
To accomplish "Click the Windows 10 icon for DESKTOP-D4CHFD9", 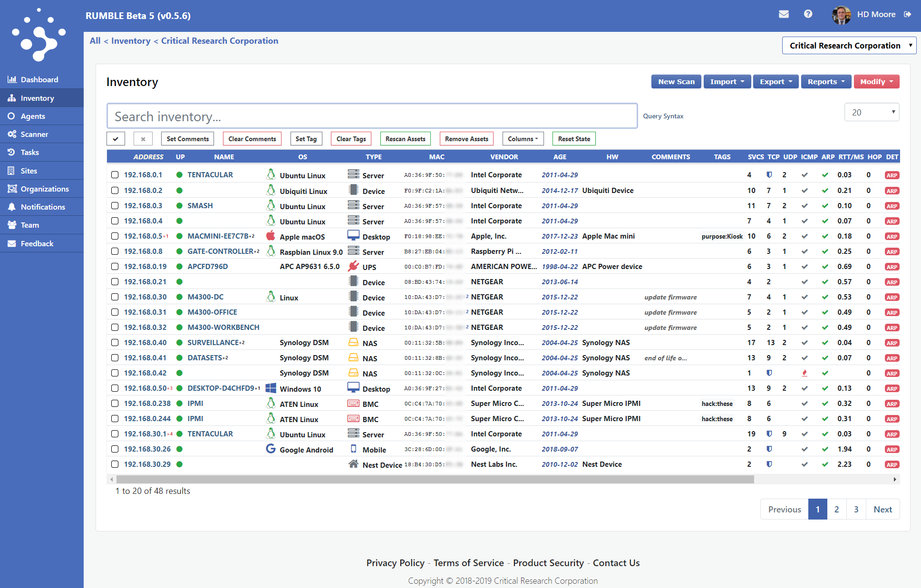I will 271,388.
